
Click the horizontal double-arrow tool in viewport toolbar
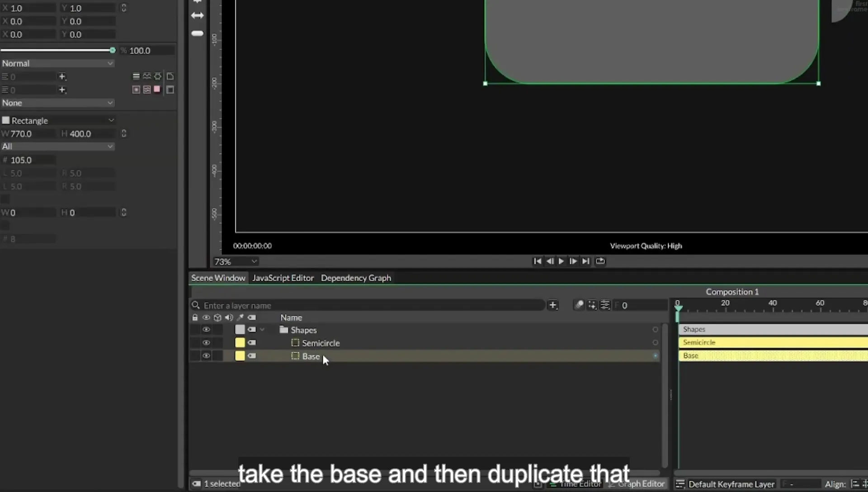click(x=197, y=15)
